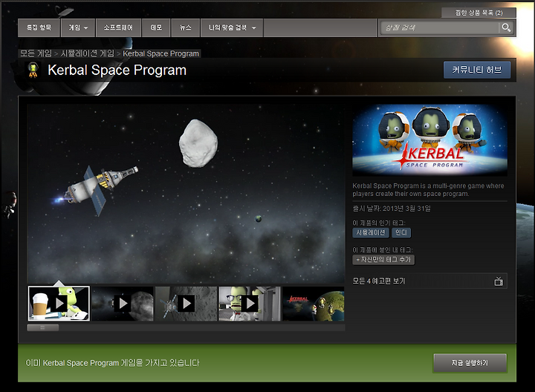The width and height of the screenshot is (535, 392).
Task: Open the 소프트웨어 menu tab
Action: 118,27
